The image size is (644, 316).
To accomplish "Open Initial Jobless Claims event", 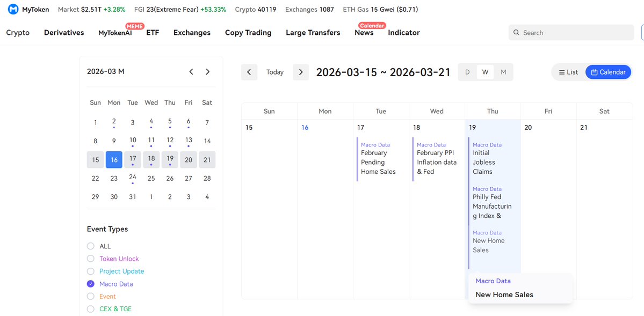I will coord(493,159).
